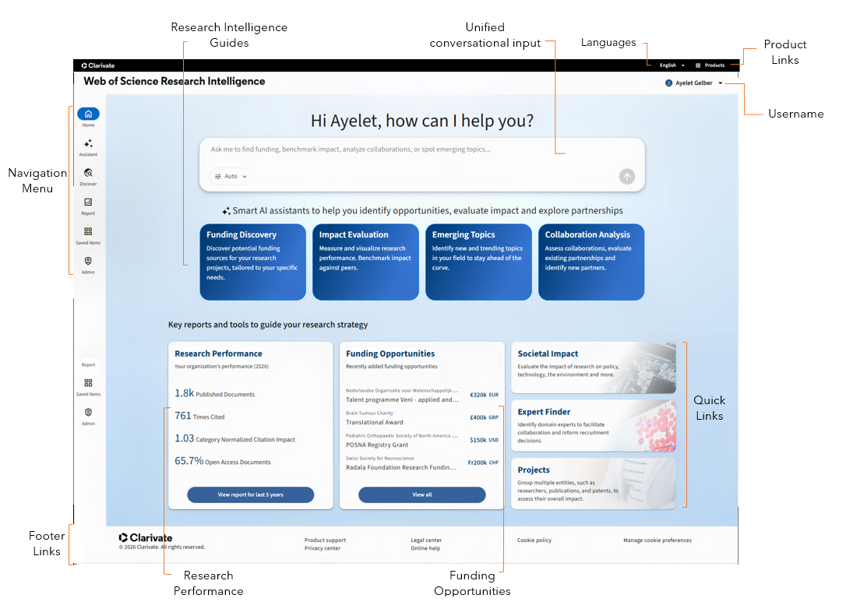Click the Research Performance card title
846x616 pixels.
click(x=218, y=354)
